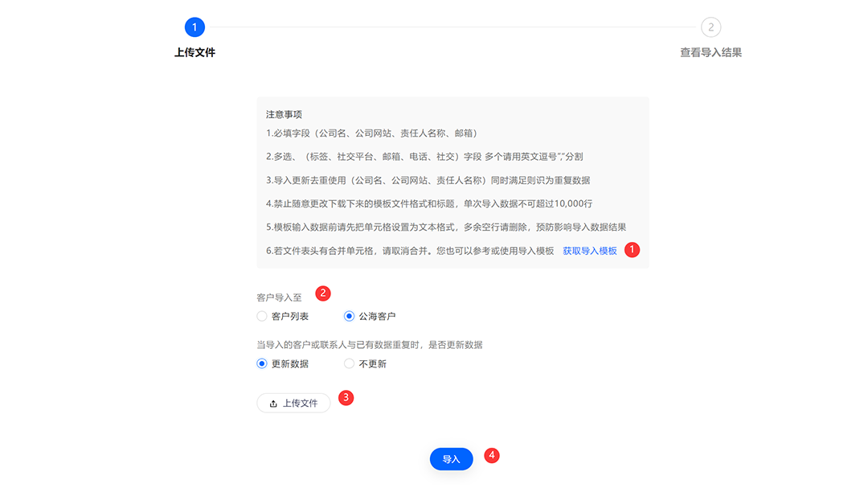Choose the 更新数据 radio option
The height and width of the screenshot is (488, 868).
pyautogui.click(x=262, y=364)
